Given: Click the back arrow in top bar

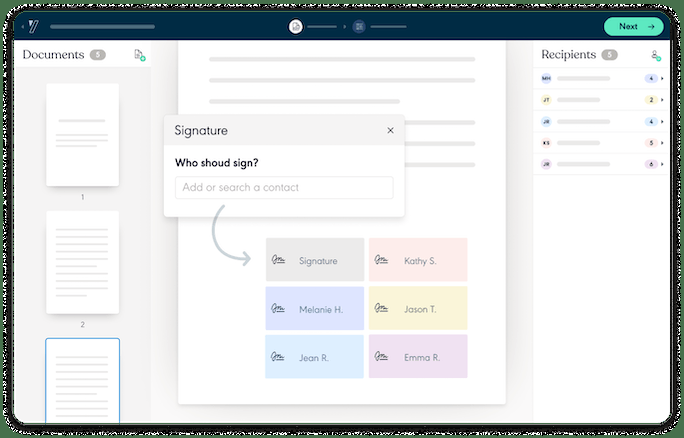Looking at the screenshot, I should tap(23, 27).
